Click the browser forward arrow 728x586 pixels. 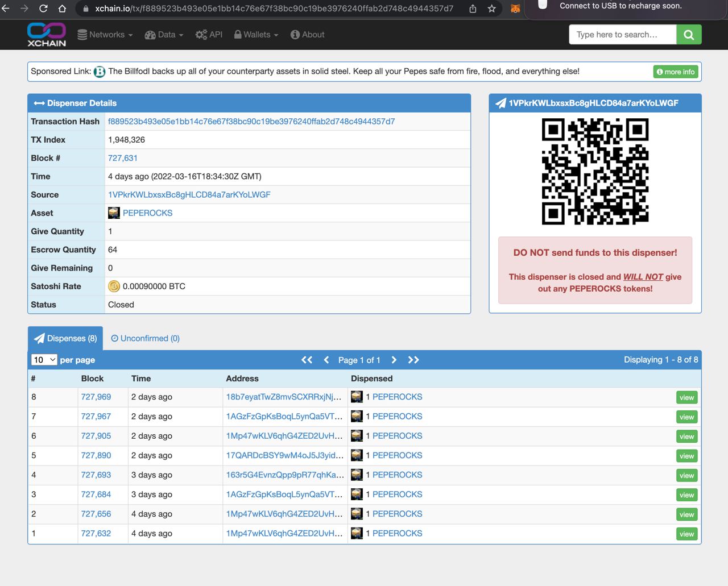click(24, 9)
